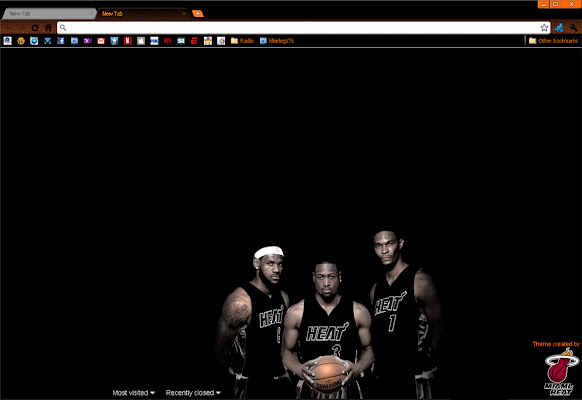Minimize the browser window

543,4
